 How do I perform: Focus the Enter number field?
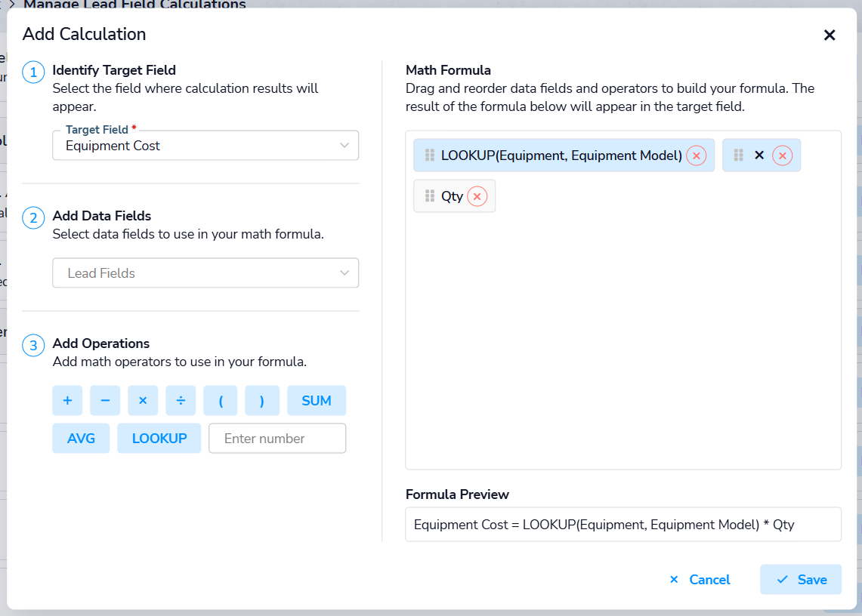[x=277, y=439]
